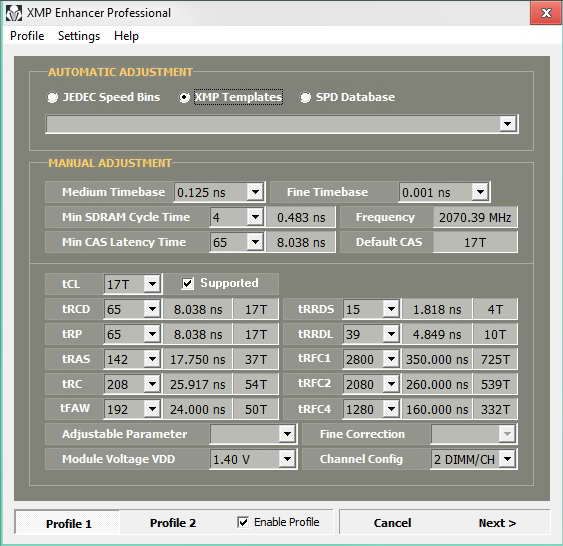The width and height of the screenshot is (563, 546).
Task: Open the tRCD value dropdown
Action: pyautogui.click(x=152, y=309)
